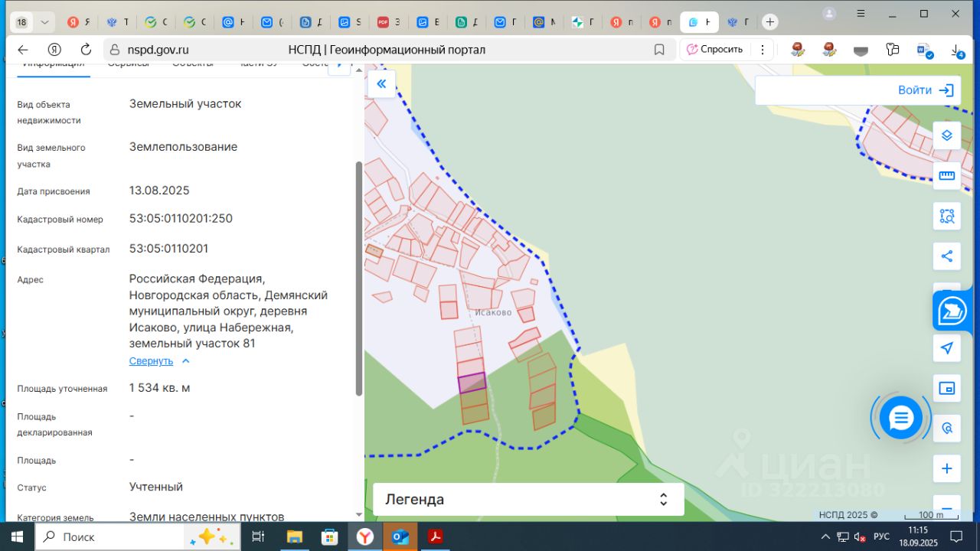Screen dimensions: 980x551
Task: Click the Спросить assistant button
Action: [715, 50]
